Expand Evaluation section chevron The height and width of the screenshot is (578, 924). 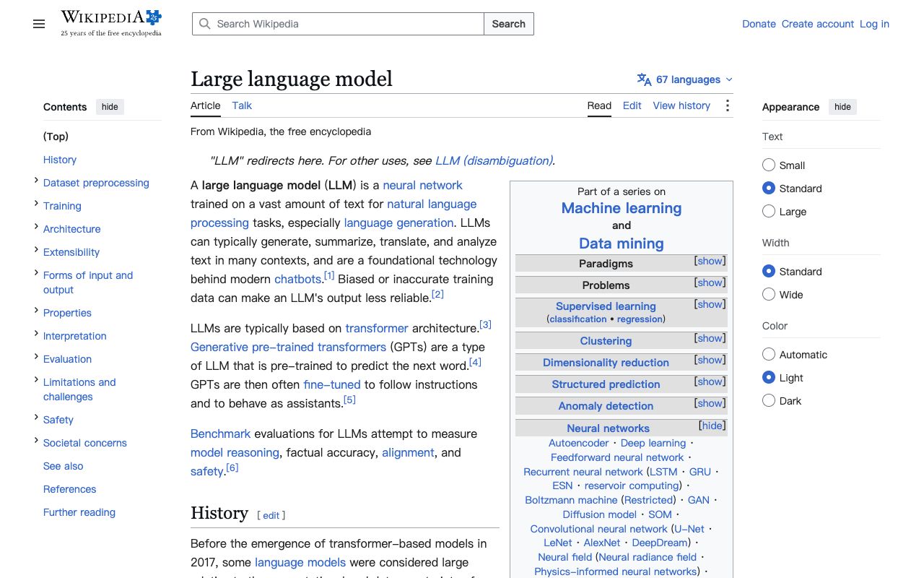[36, 358]
